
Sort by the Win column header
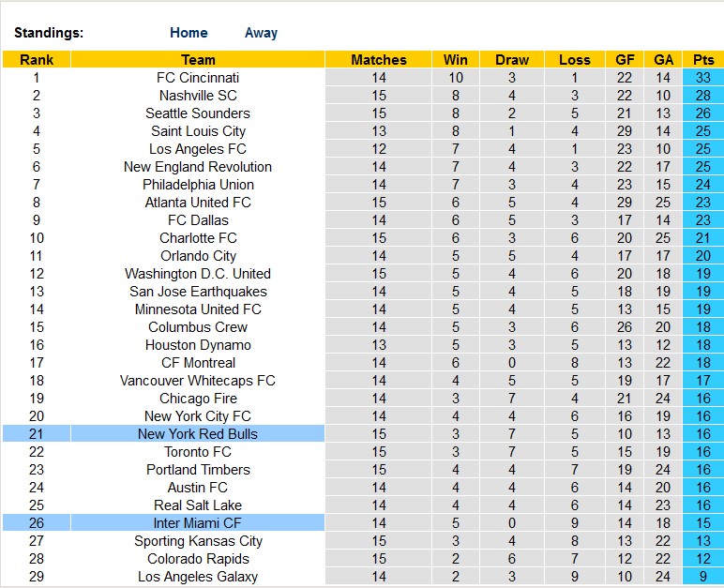tap(456, 60)
